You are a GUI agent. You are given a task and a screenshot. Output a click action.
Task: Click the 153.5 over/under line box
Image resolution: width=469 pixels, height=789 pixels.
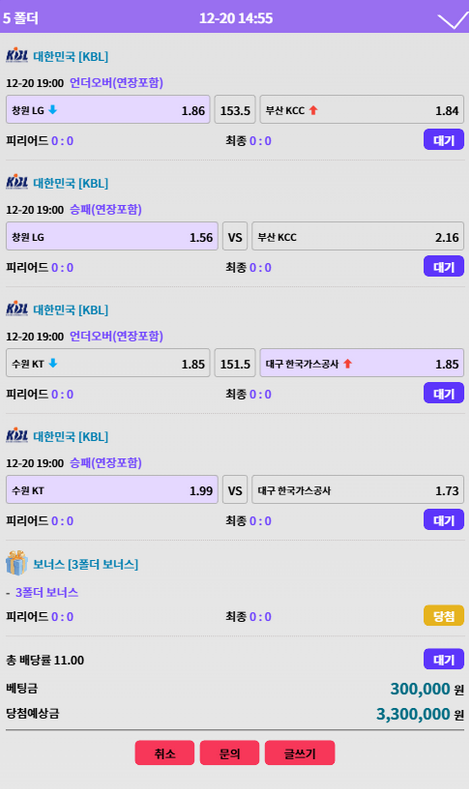235,110
